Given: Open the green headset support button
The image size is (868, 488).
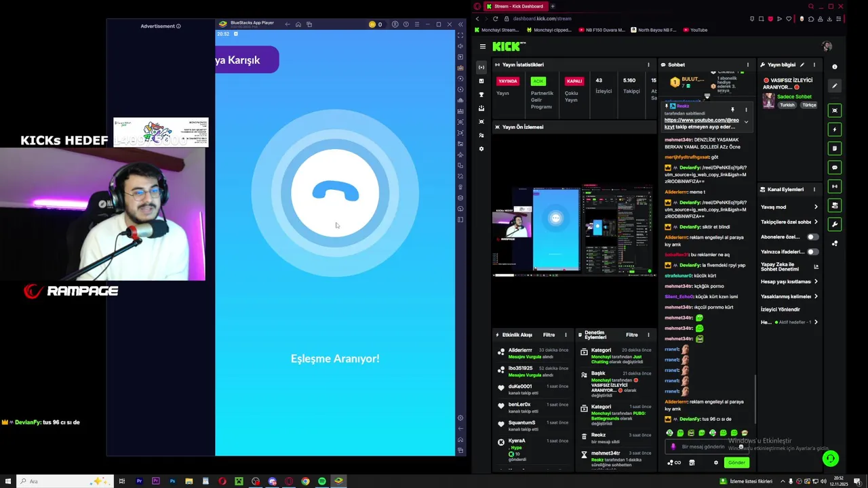Looking at the screenshot, I should pos(830,459).
